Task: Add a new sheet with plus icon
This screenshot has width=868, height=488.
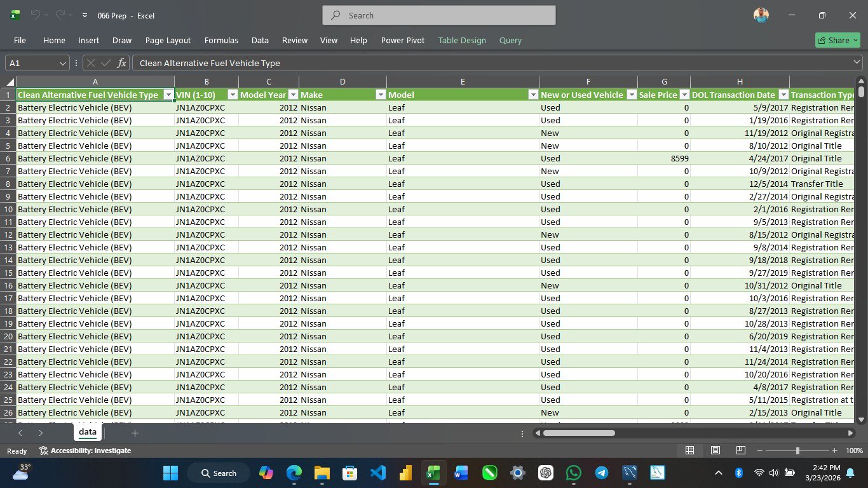Action: coord(135,433)
